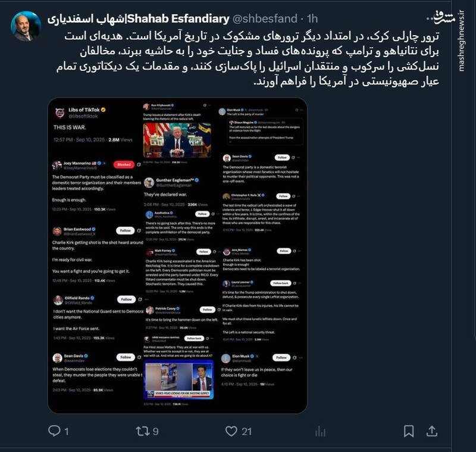The height and width of the screenshot is (452, 476).
Task: Open Shahab Esfandiary's profile avatar
Action: [x=26, y=26]
